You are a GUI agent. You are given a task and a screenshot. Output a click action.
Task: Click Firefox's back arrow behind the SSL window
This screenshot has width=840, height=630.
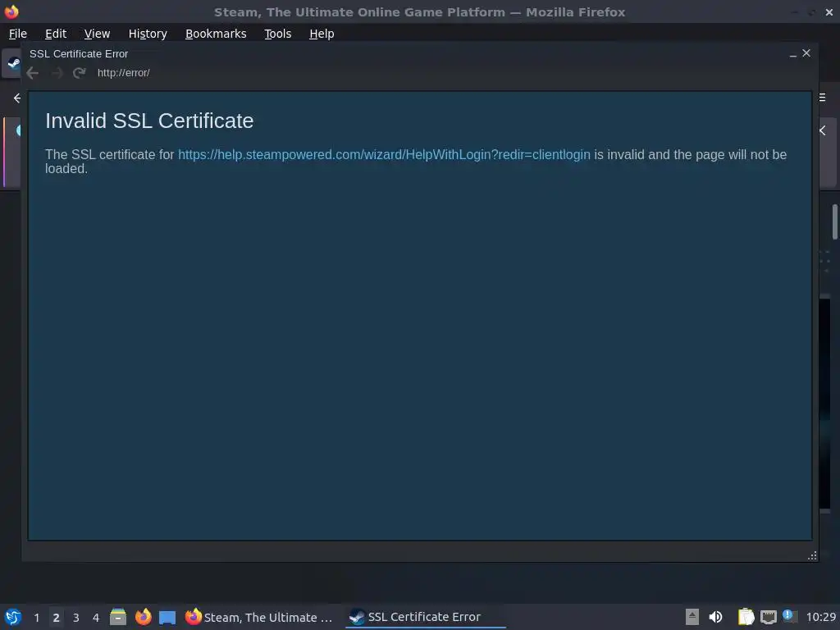(x=16, y=98)
